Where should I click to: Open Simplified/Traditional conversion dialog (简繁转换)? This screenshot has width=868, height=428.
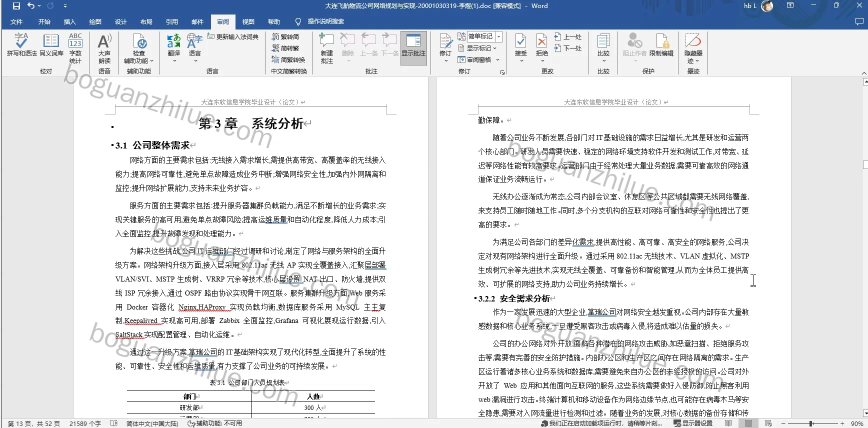click(288, 59)
